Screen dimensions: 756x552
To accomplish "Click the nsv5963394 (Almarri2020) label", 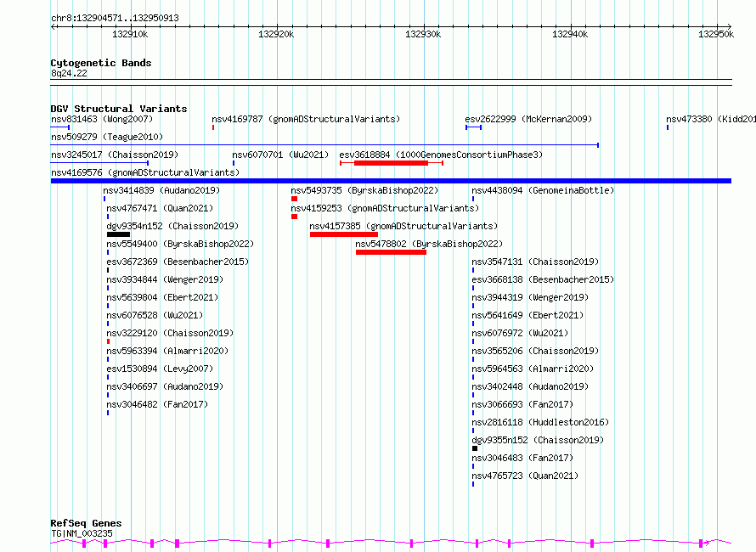I will (167, 351).
